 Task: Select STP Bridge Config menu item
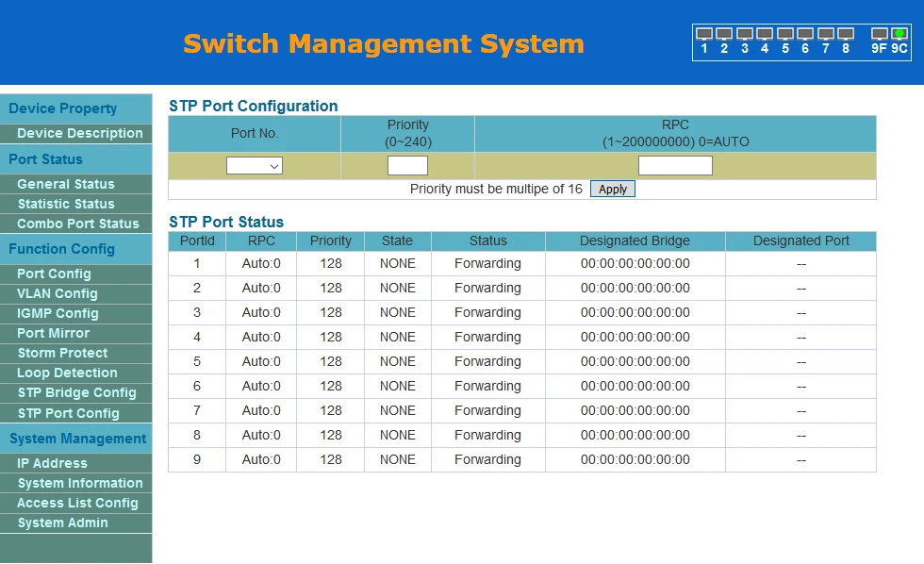pyautogui.click(x=76, y=392)
